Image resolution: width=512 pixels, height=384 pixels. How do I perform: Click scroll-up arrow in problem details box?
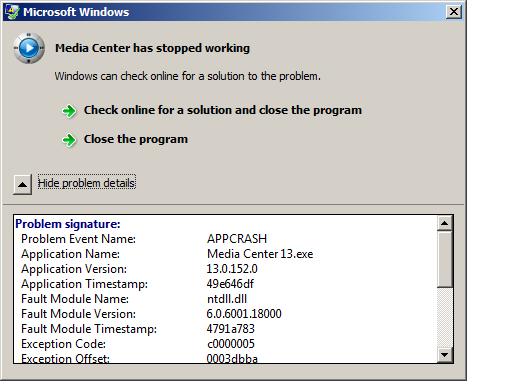pyautogui.click(x=444, y=223)
